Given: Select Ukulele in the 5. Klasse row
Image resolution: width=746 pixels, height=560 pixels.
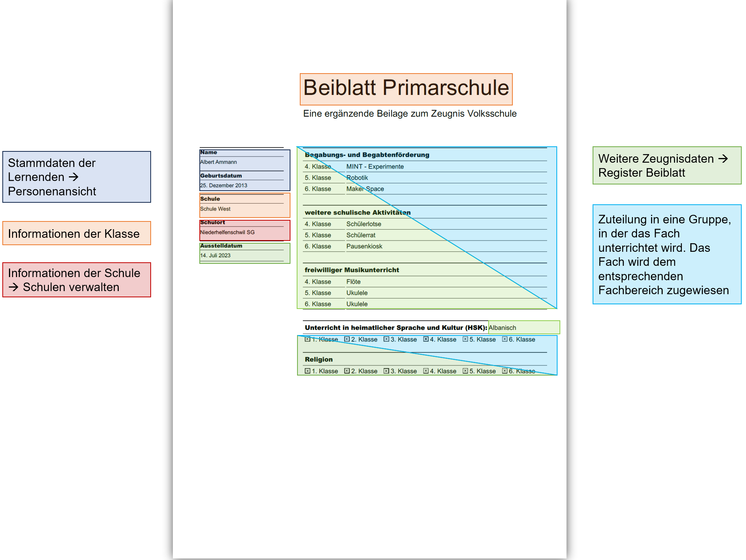Looking at the screenshot, I should pyautogui.click(x=357, y=293).
